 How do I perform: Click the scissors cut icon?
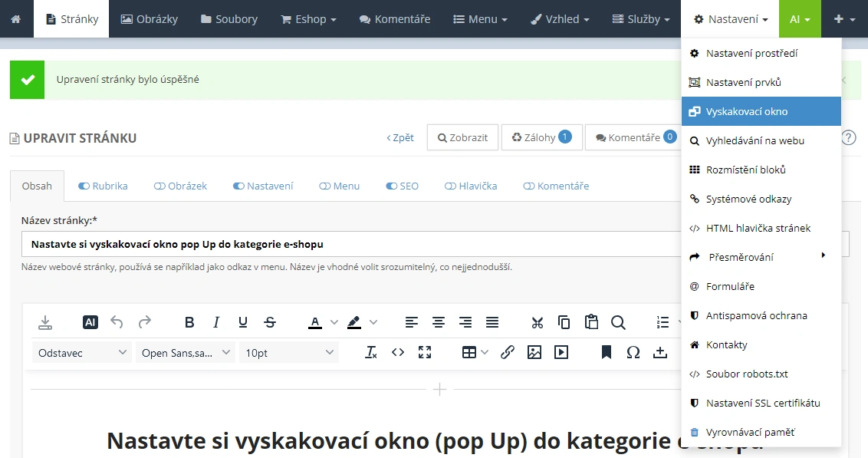(537, 323)
